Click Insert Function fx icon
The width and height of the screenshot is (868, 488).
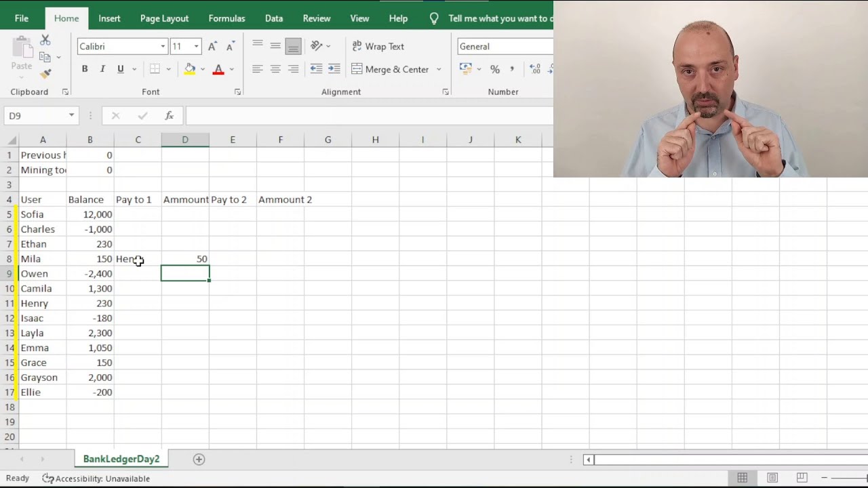click(x=169, y=116)
